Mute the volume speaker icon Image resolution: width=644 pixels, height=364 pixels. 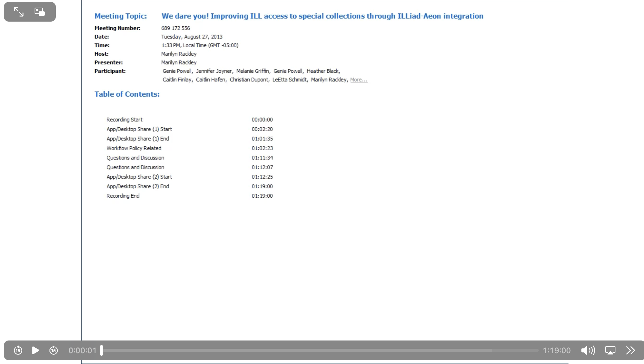tap(588, 350)
